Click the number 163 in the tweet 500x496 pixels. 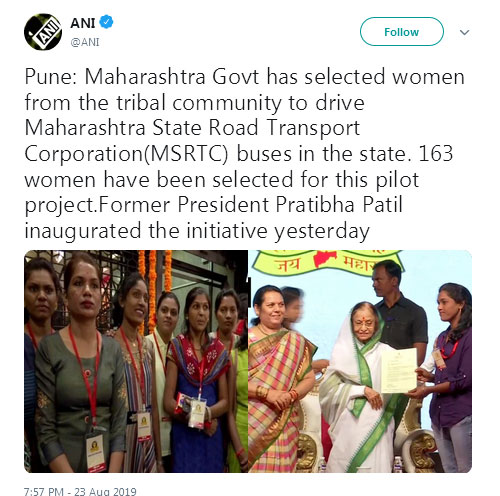coord(436,154)
